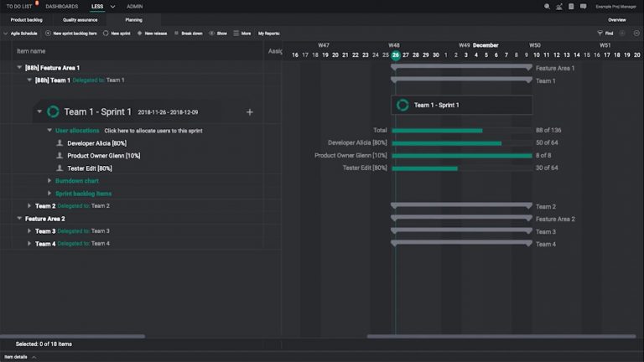
Task: Click the Sprint 1 circular icon in the timeline
Action: 402,105
